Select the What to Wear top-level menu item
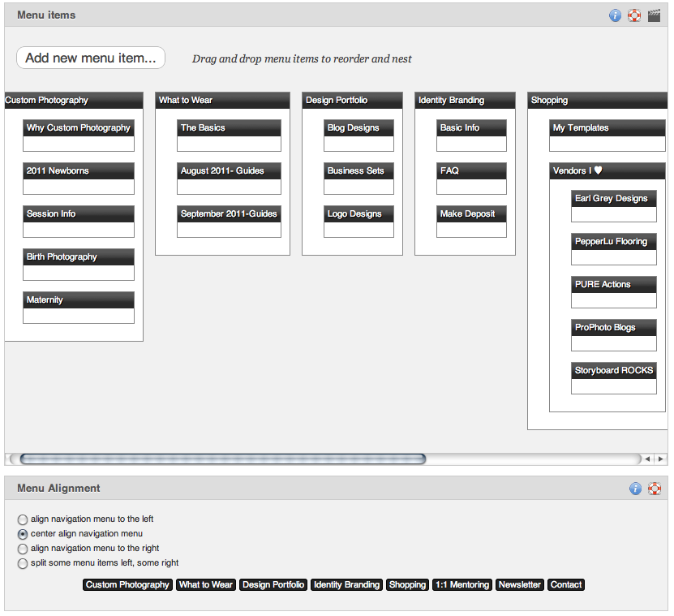The height and width of the screenshot is (616, 674). pos(222,100)
